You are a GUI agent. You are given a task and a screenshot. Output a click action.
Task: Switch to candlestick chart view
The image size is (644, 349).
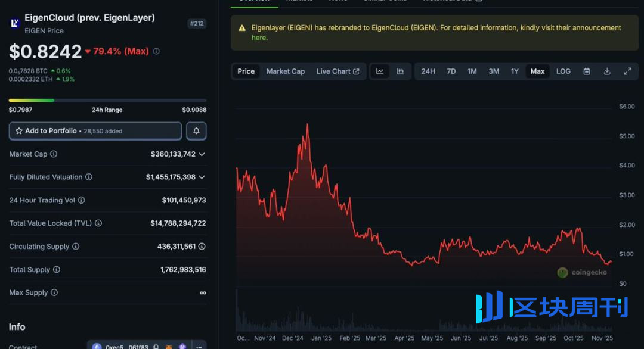pos(400,71)
